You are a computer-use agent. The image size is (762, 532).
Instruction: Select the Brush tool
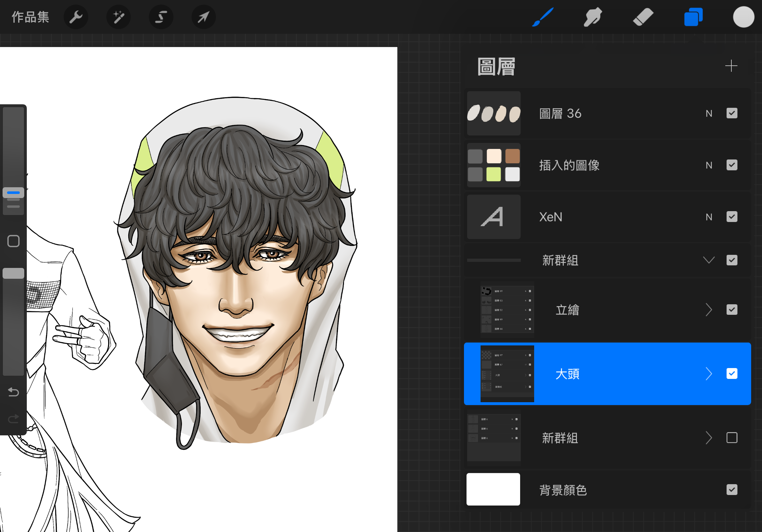click(543, 17)
